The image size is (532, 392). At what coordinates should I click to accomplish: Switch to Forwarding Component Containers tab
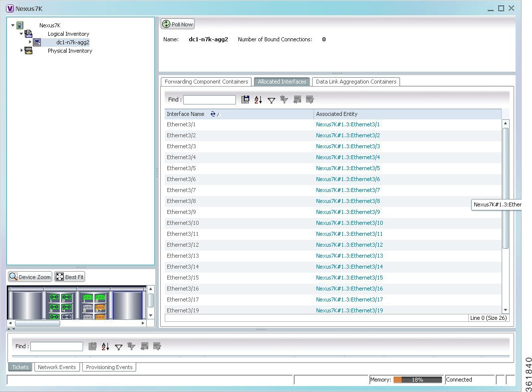(207, 82)
